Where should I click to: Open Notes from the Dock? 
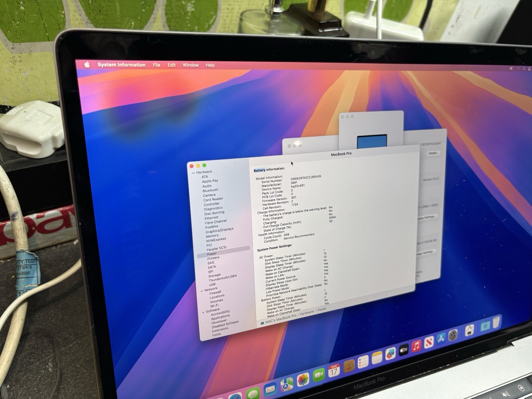[x=377, y=358]
